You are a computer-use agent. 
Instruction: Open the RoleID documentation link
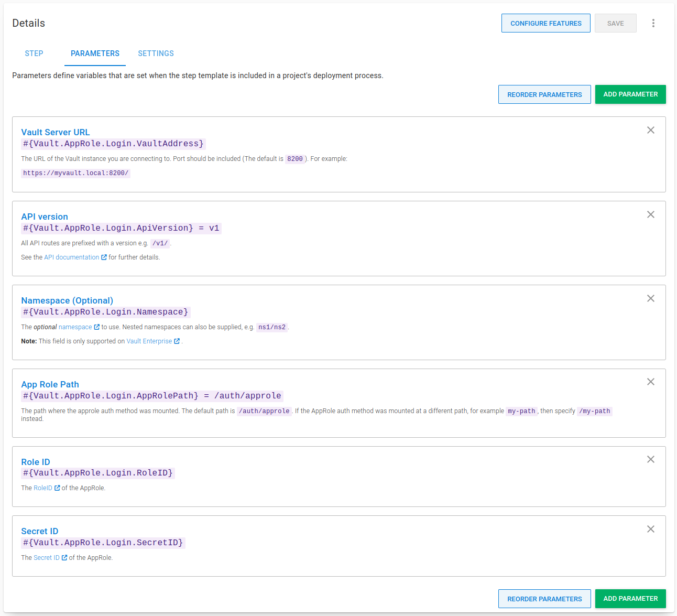coord(43,488)
